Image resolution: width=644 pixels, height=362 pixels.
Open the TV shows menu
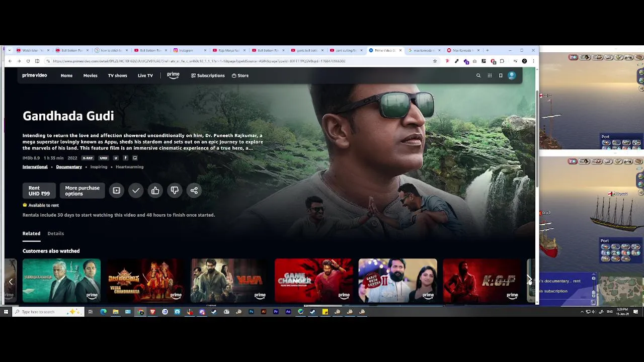pyautogui.click(x=117, y=75)
